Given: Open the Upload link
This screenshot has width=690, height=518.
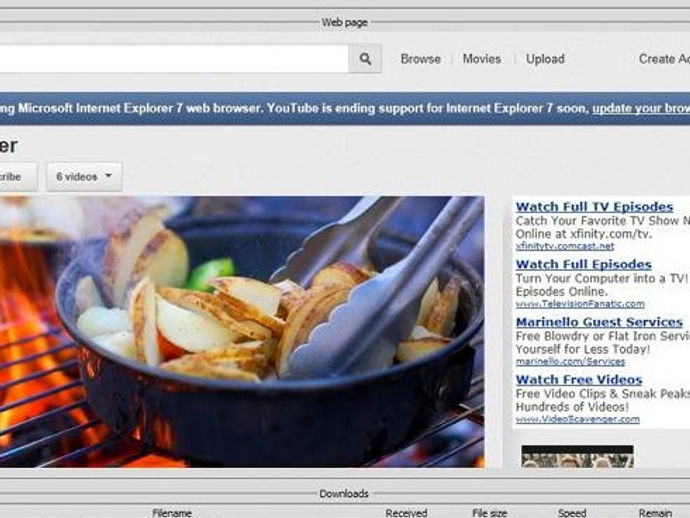Looking at the screenshot, I should (x=545, y=59).
